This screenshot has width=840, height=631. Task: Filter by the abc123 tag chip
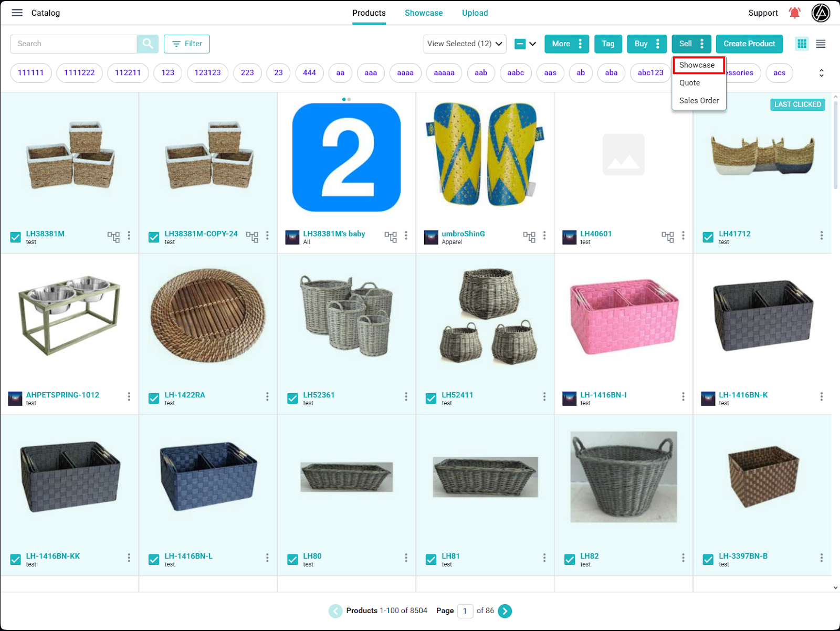pyautogui.click(x=650, y=73)
